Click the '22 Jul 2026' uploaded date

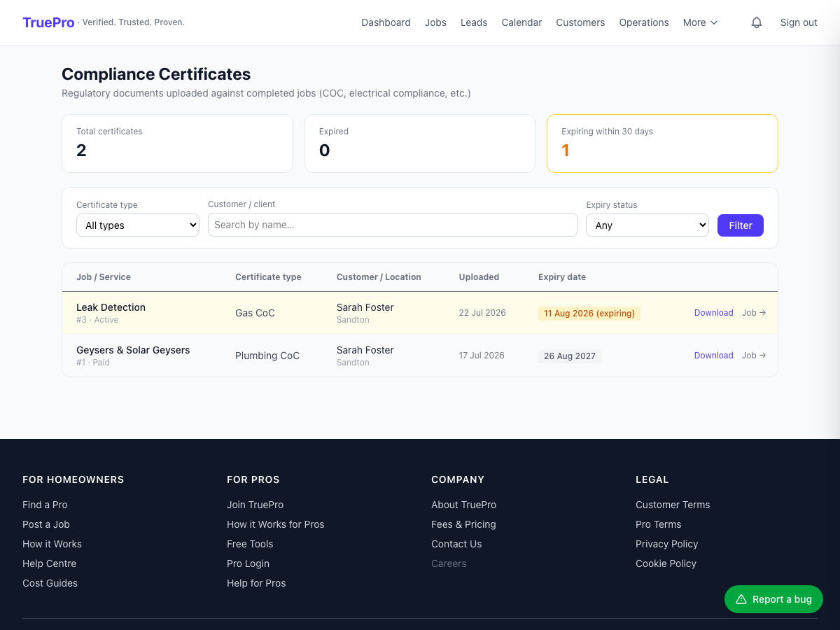point(482,313)
